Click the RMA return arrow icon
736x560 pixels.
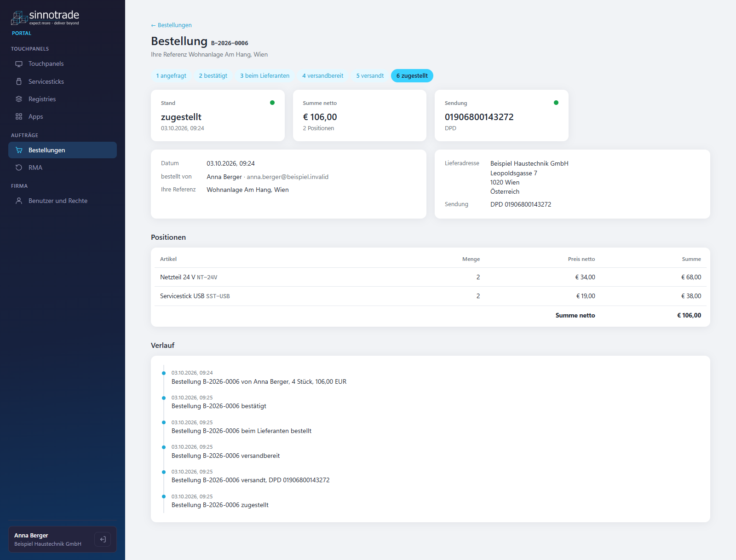tap(19, 167)
